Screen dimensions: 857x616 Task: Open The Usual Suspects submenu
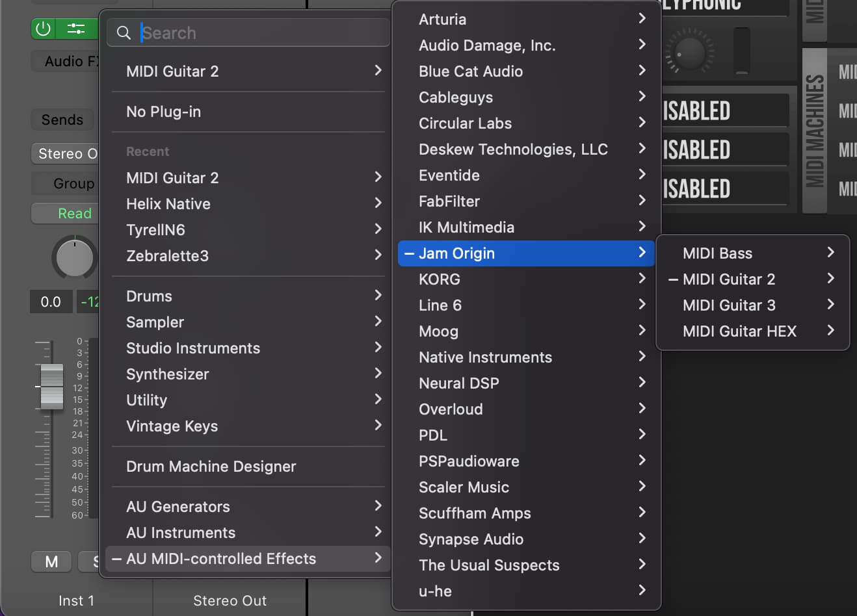[526, 565]
